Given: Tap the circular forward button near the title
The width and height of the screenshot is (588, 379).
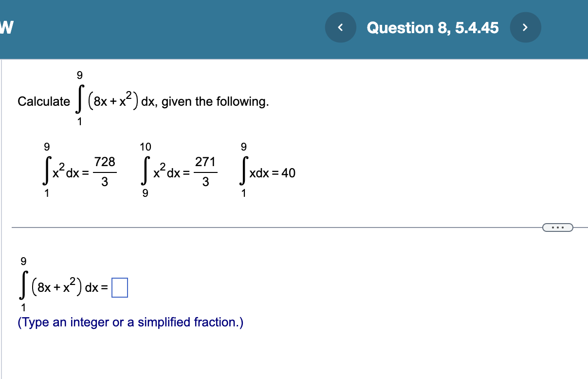Looking at the screenshot, I should [x=526, y=27].
